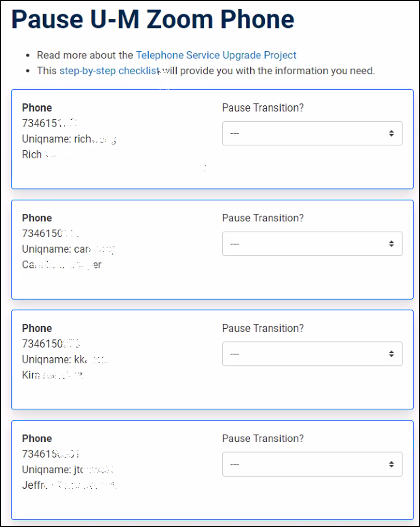420x527 pixels.
Task: Open Pause Transition dropdown for uniqname rich
Action: (312, 133)
